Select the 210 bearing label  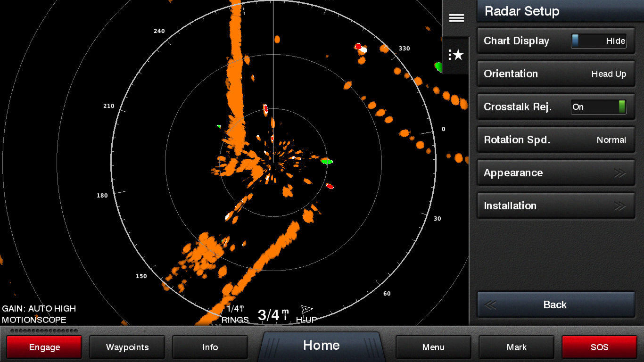(x=109, y=106)
